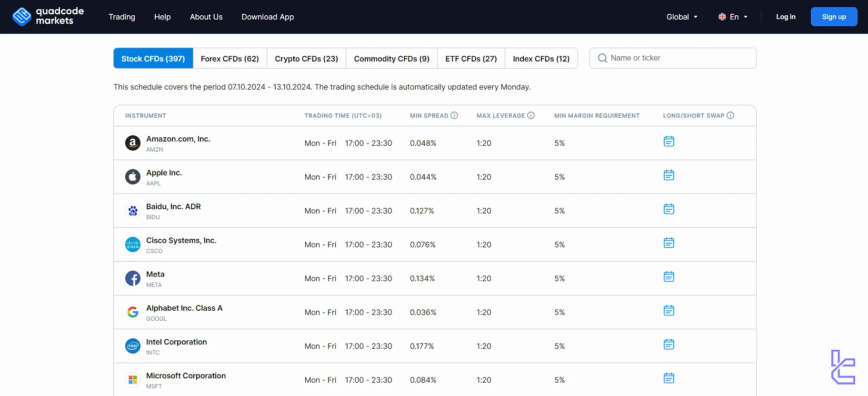Image resolution: width=868 pixels, height=396 pixels.
Task: Click the 0.084% spread value
Action: coord(423,380)
